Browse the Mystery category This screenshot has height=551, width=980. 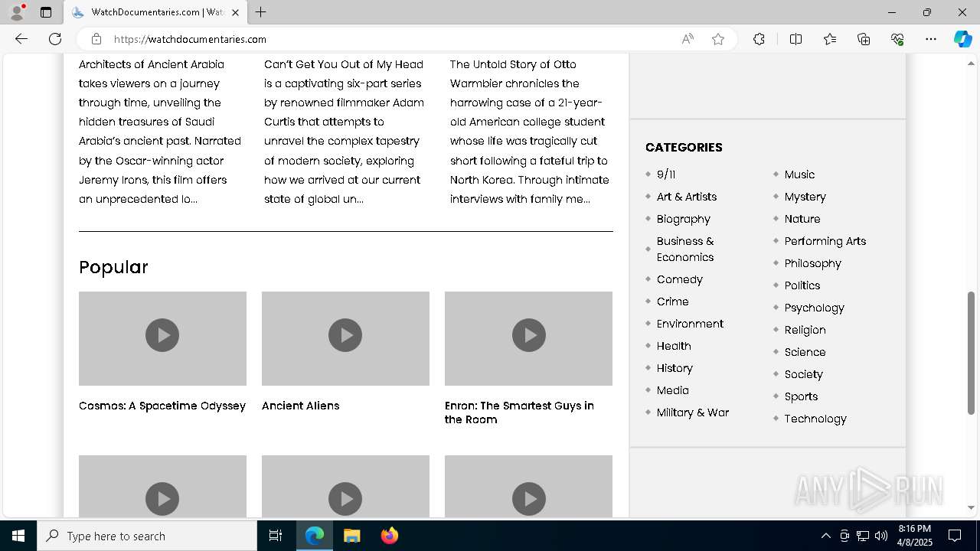click(x=805, y=197)
